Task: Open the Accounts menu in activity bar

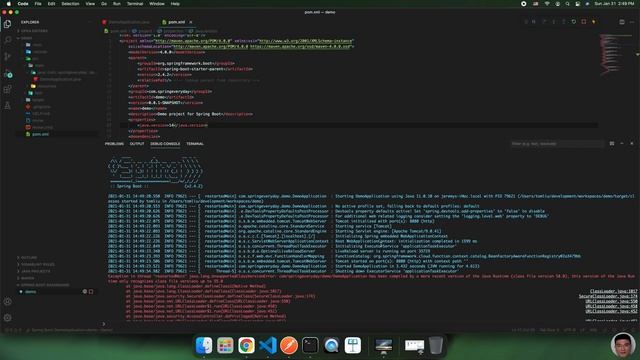Action: [x=7, y=302]
